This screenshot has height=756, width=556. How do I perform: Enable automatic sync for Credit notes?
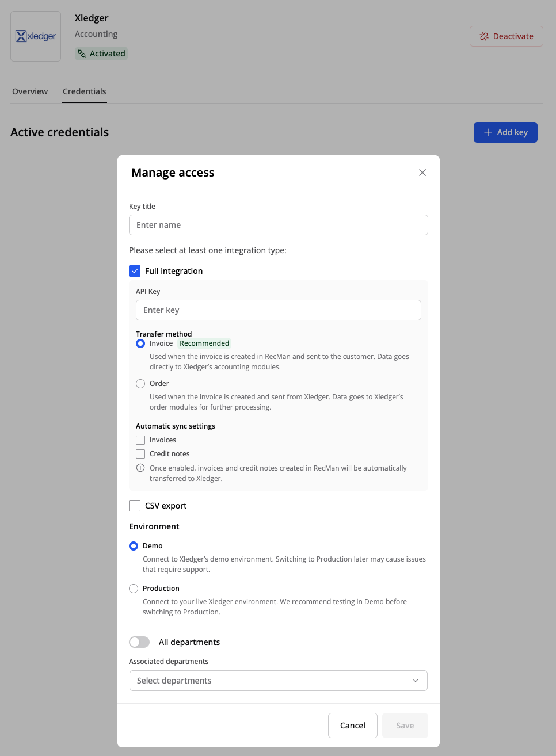[x=140, y=454]
